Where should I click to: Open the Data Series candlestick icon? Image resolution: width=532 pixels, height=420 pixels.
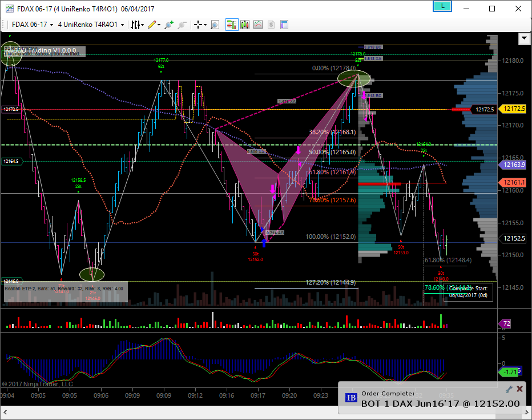[x=245, y=25]
